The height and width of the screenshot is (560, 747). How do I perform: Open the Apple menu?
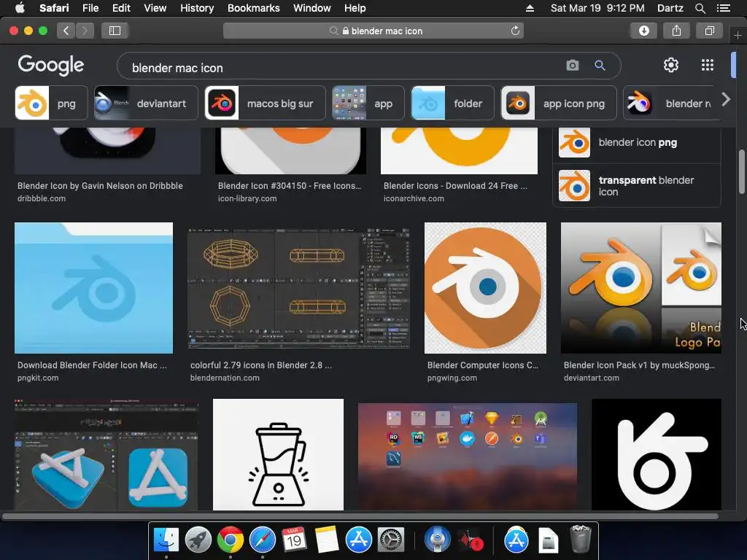(x=20, y=8)
